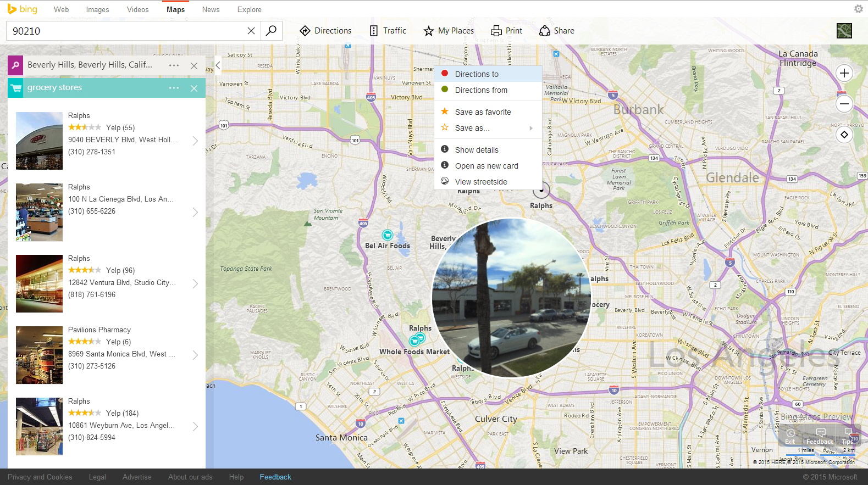The width and height of the screenshot is (868, 485).
Task: Click the Pavilions Pharmacy photo thumbnail
Action: [39, 355]
